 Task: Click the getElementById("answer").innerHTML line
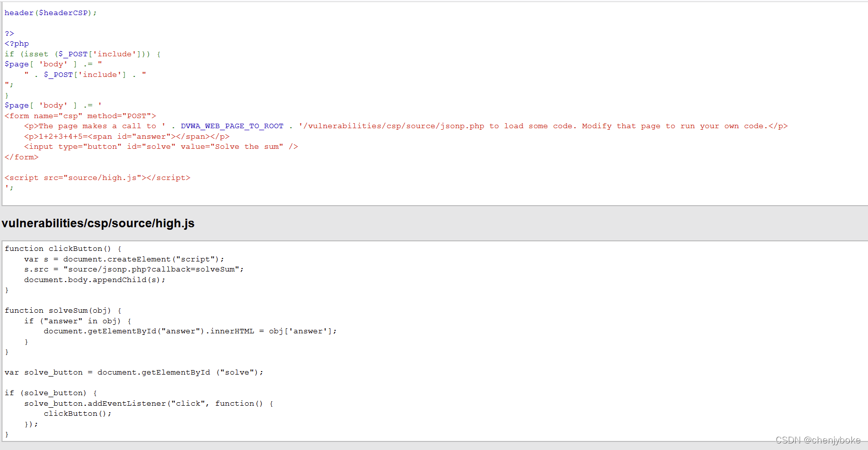click(190, 331)
